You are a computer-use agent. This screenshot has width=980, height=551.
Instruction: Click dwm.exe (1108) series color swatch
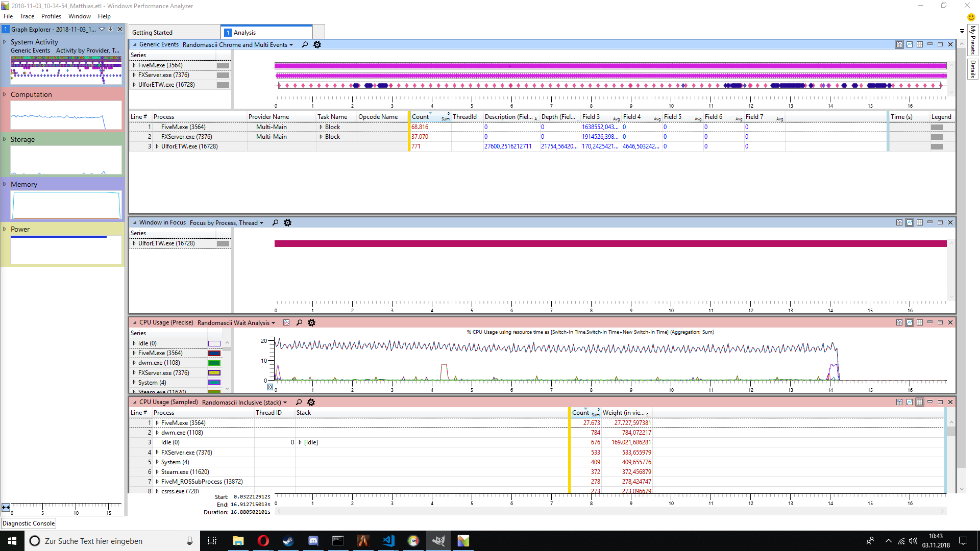[x=214, y=363]
